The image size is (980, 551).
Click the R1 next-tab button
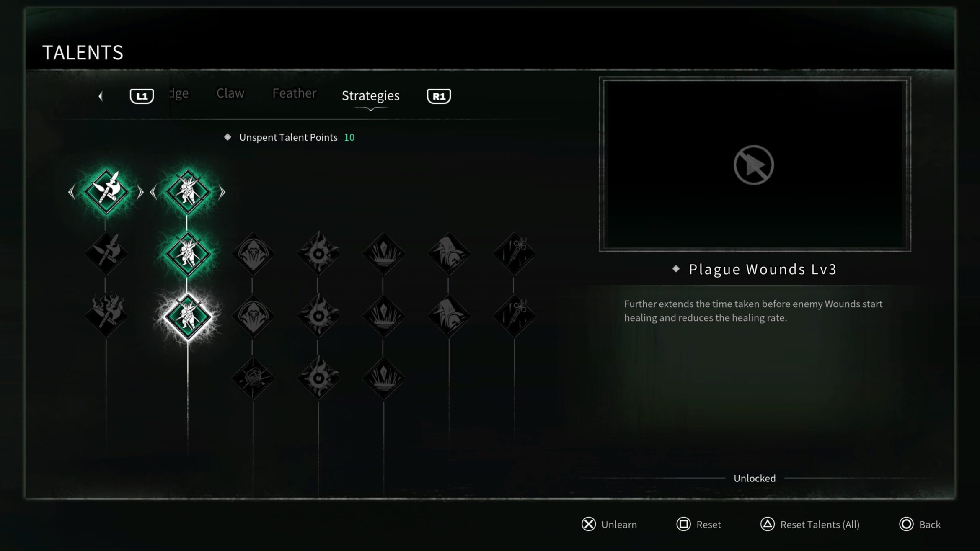tap(439, 96)
